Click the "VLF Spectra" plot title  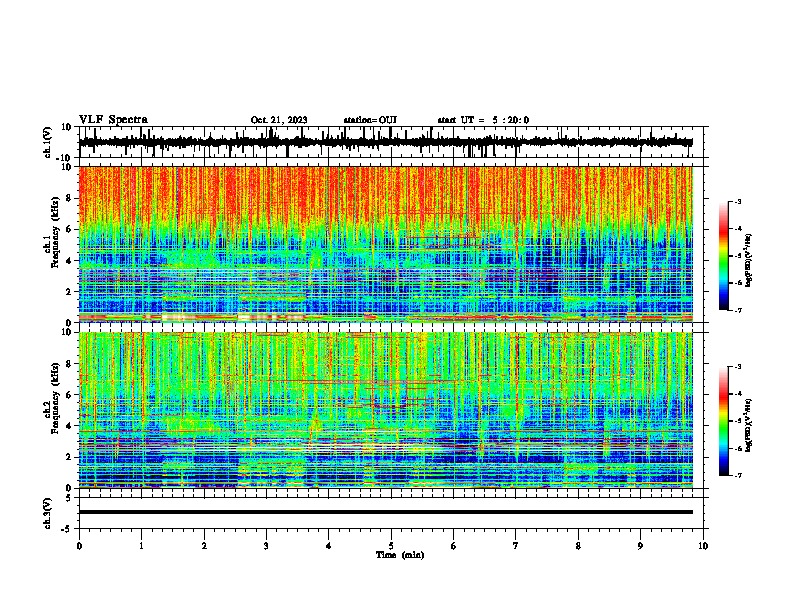tap(113, 119)
